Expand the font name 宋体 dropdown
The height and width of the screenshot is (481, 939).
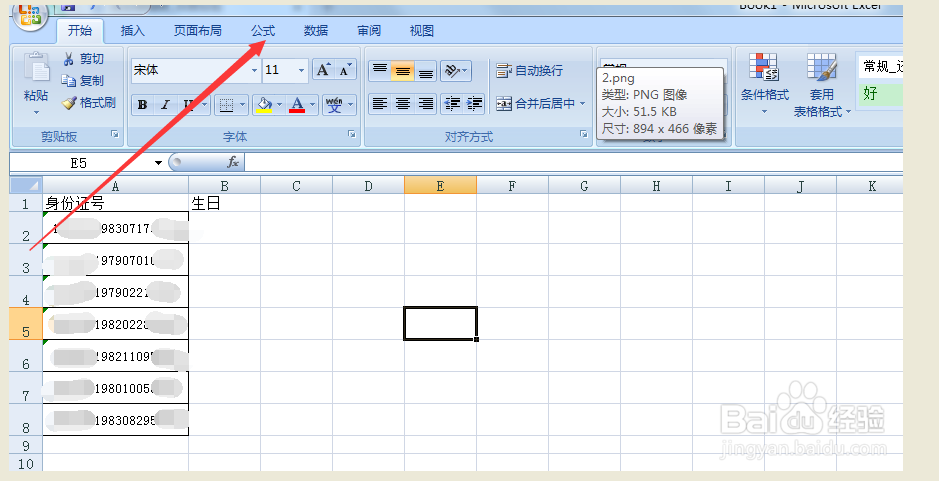click(x=255, y=71)
